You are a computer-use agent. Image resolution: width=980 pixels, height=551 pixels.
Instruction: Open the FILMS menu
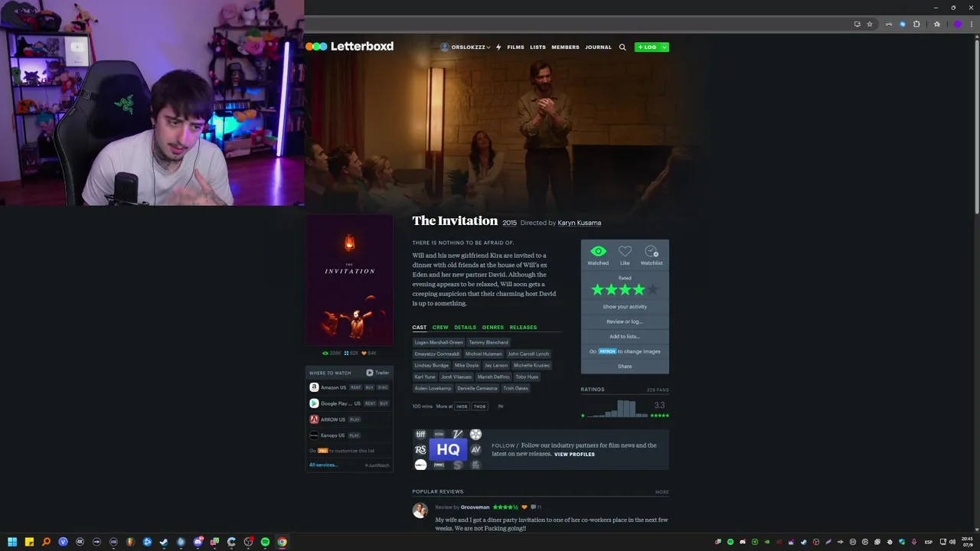[x=515, y=47]
